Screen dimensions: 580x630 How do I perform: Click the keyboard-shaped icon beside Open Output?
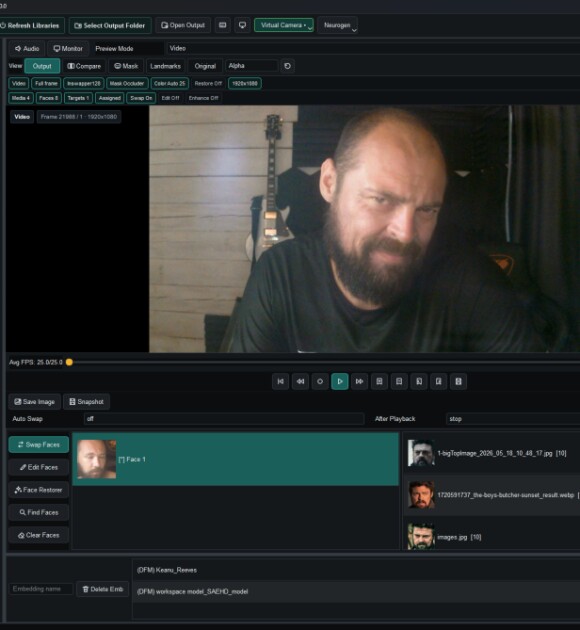[223, 25]
